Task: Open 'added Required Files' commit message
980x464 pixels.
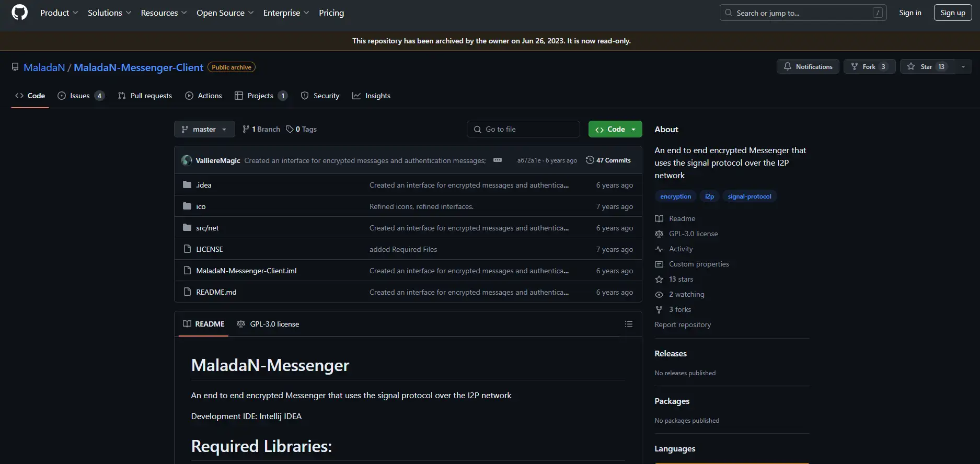Action: pos(403,249)
